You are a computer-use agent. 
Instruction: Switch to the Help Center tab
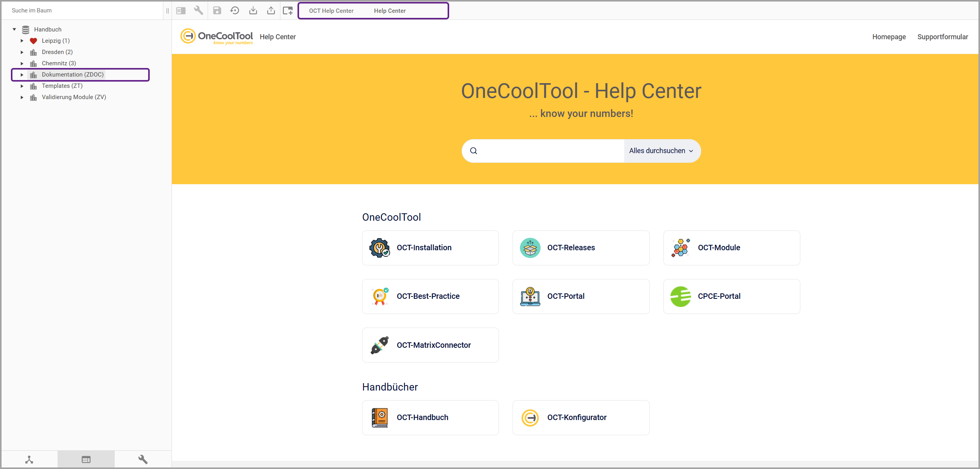coord(390,11)
